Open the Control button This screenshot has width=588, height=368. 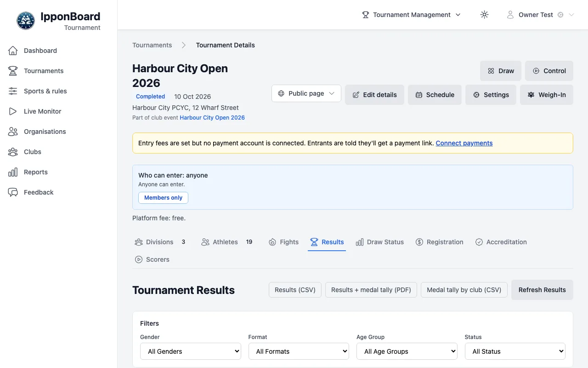tap(549, 71)
